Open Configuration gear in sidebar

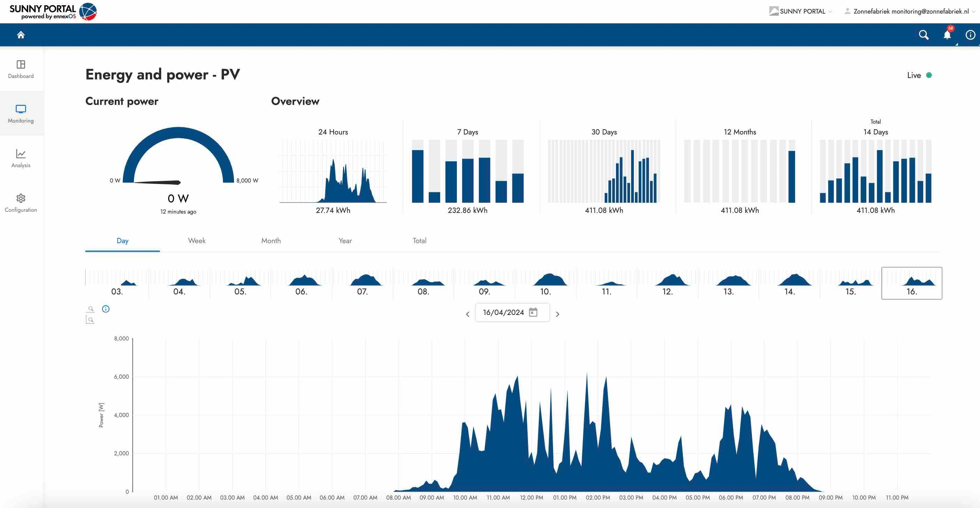click(x=21, y=202)
